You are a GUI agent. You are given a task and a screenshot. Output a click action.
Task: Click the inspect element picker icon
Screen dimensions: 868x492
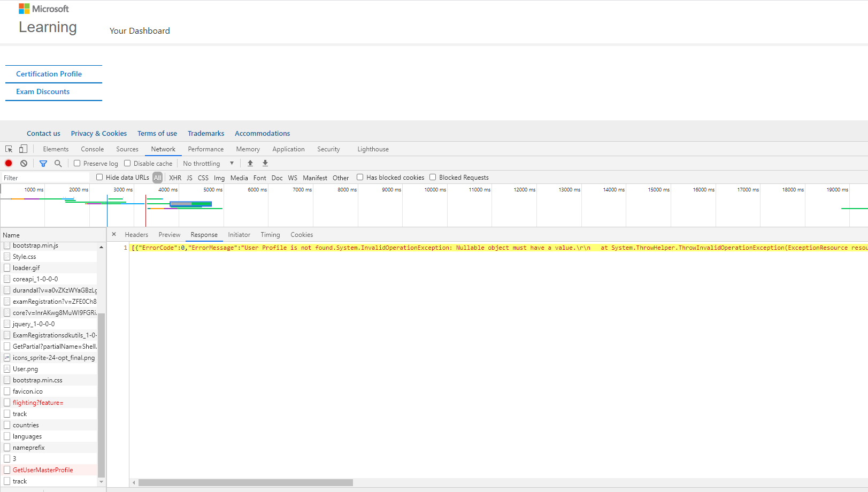9,149
